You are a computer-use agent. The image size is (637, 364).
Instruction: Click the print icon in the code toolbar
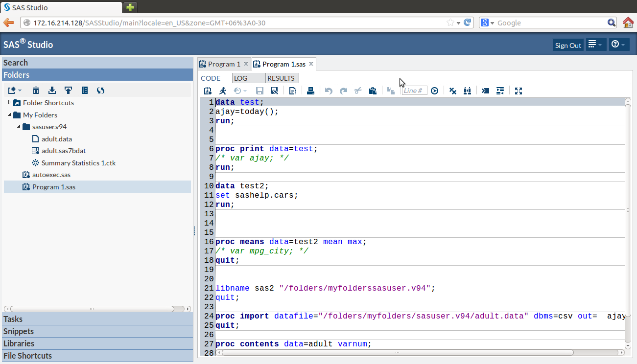(x=310, y=91)
